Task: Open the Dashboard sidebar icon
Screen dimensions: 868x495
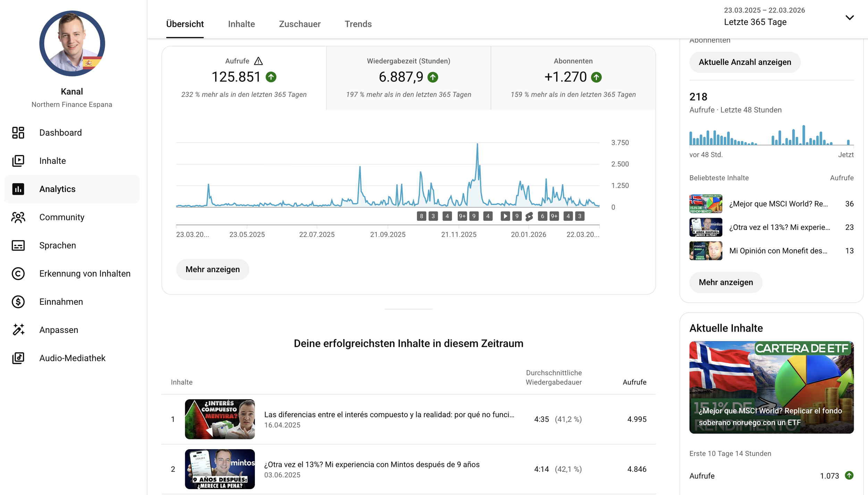Action: click(18, 133)
